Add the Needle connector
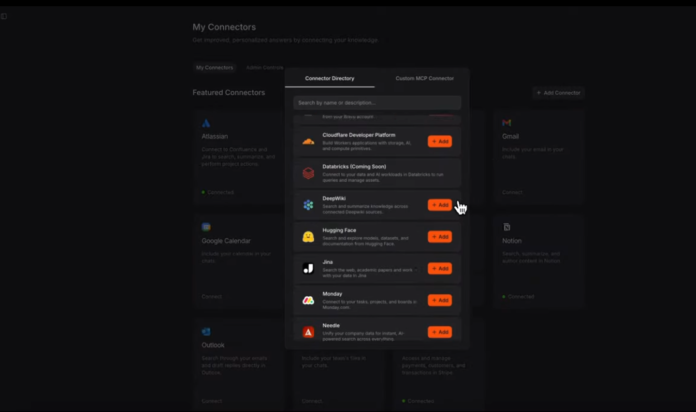Viewport: 696px width, 412px height. pos(440,332)
